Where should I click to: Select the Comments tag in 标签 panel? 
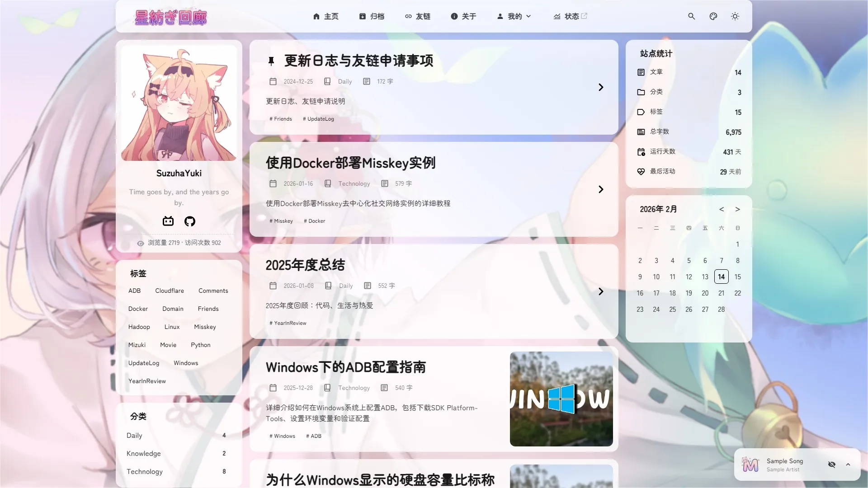coord(213,291)
